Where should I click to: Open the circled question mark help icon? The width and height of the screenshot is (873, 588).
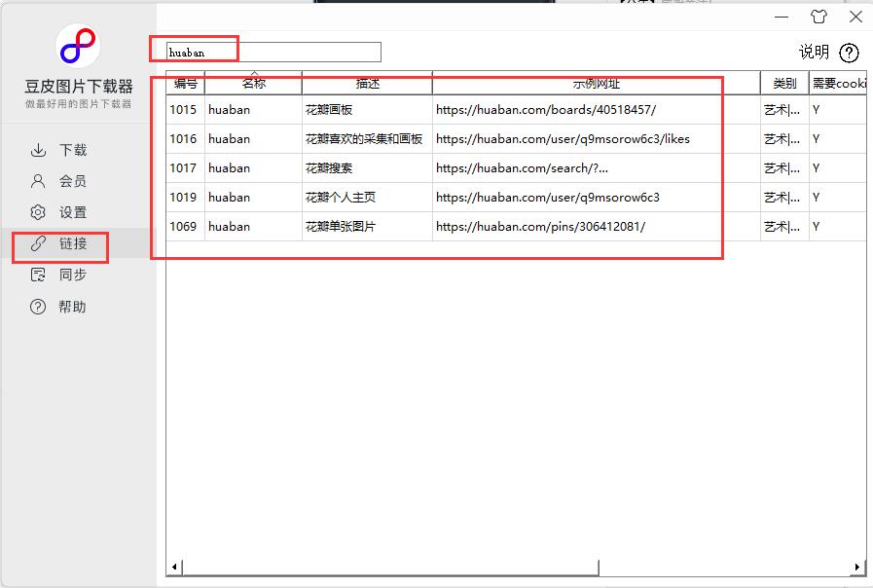tap(849, 53)
